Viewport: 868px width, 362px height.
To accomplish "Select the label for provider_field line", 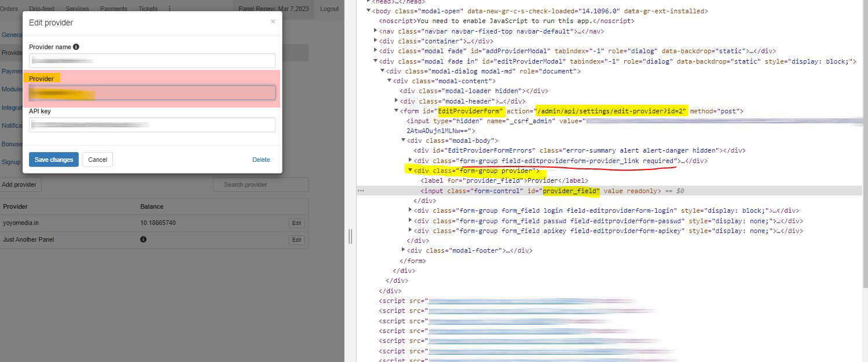I will [x=504, y=180].
